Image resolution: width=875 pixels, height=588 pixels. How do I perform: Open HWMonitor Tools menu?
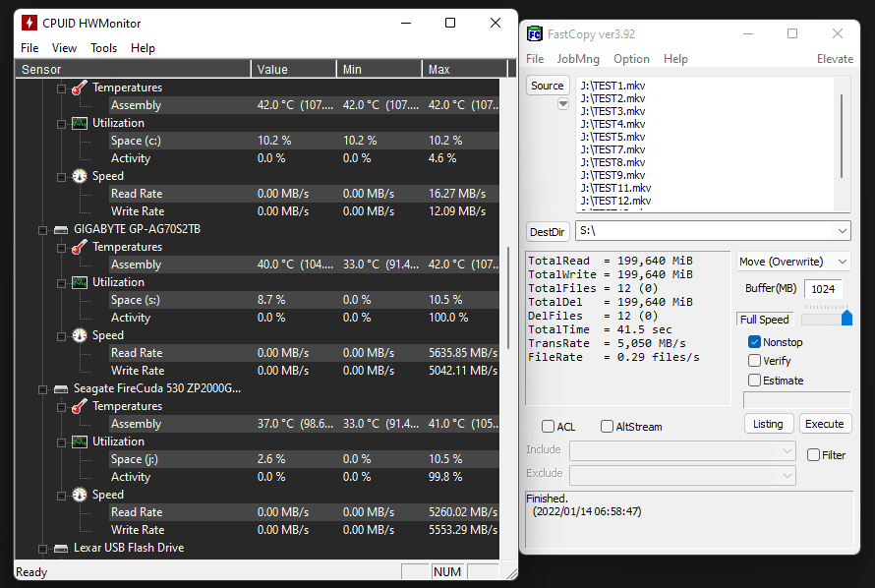pos(104,48)
